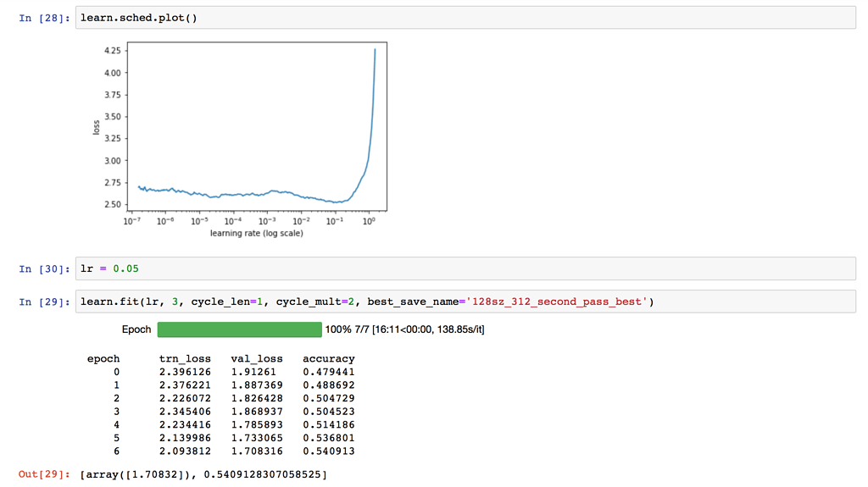The width and height of the screenshot is (868, 487).
Task: Click the loss vs learning rate plot
Action: (256, 127)
